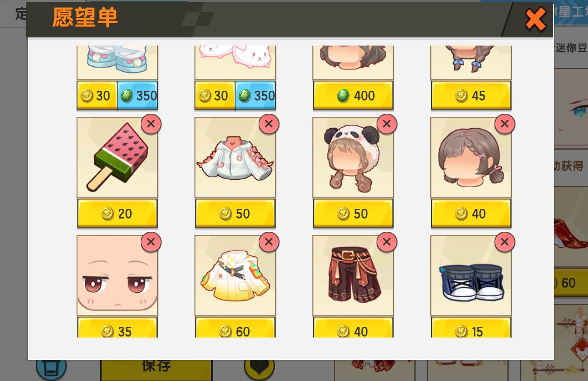Viewport: 588px width, 381px height.
Task: Pay 30 coins for the bunny slippers
Action: pos(215,96)
